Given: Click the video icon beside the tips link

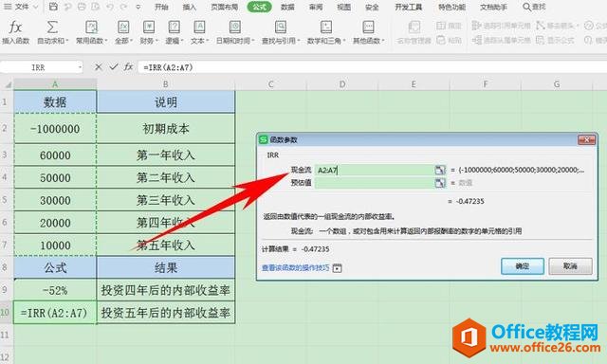Looking at the screenshot, I should [x=338, y=267].
